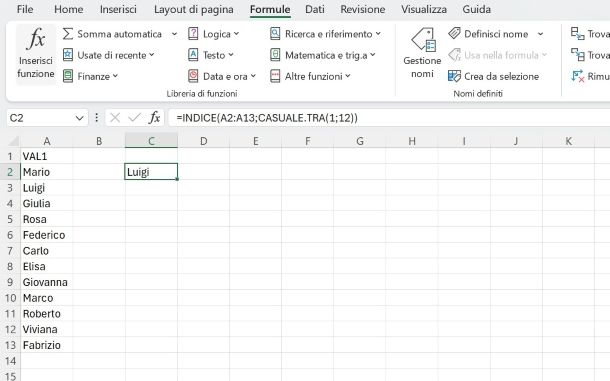
Task: Select row 13 header
Action: pos(10,345)
